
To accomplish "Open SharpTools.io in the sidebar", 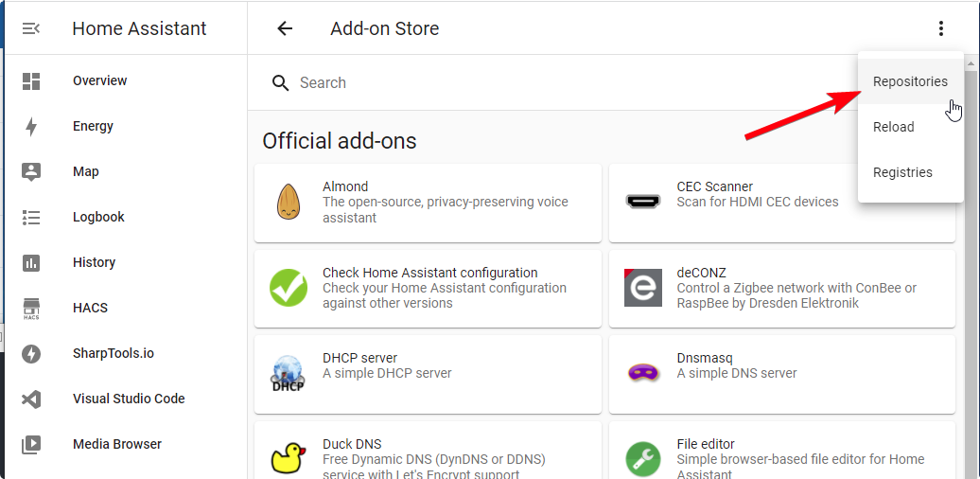I will point(126,354).
